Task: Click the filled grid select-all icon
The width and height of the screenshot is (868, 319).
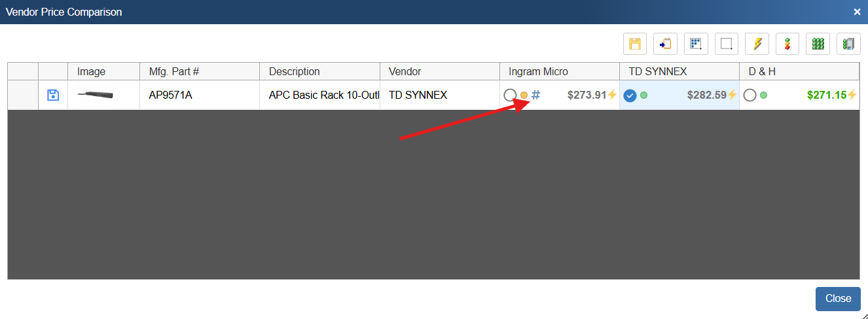Action: (696, 44)
